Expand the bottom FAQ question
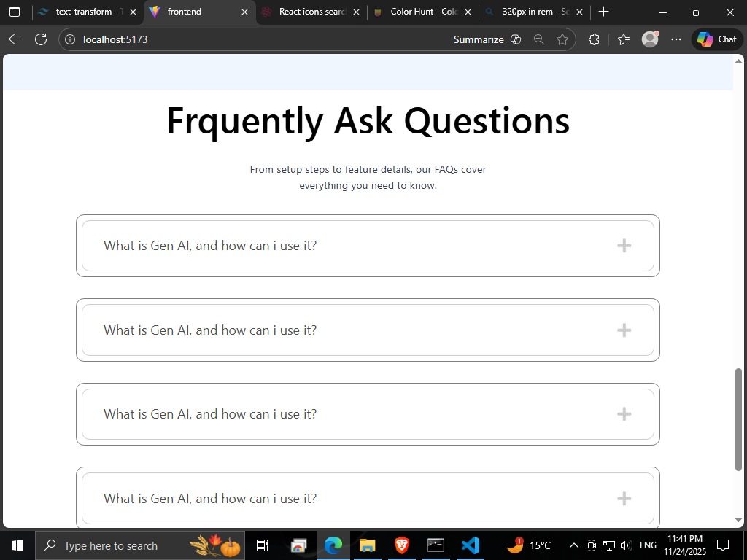747x560 pixels. coord(624,499)
